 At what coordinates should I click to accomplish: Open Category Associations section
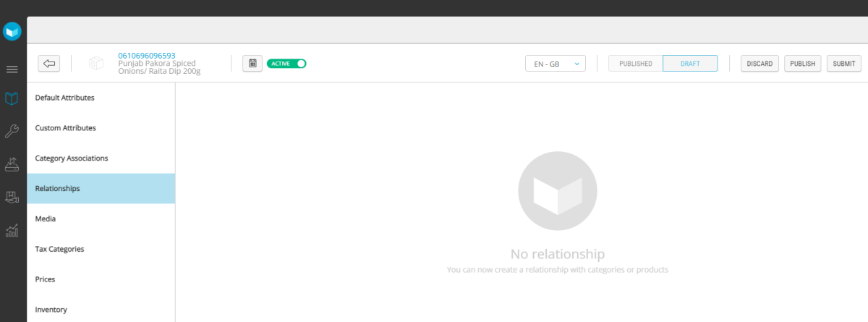72,158
